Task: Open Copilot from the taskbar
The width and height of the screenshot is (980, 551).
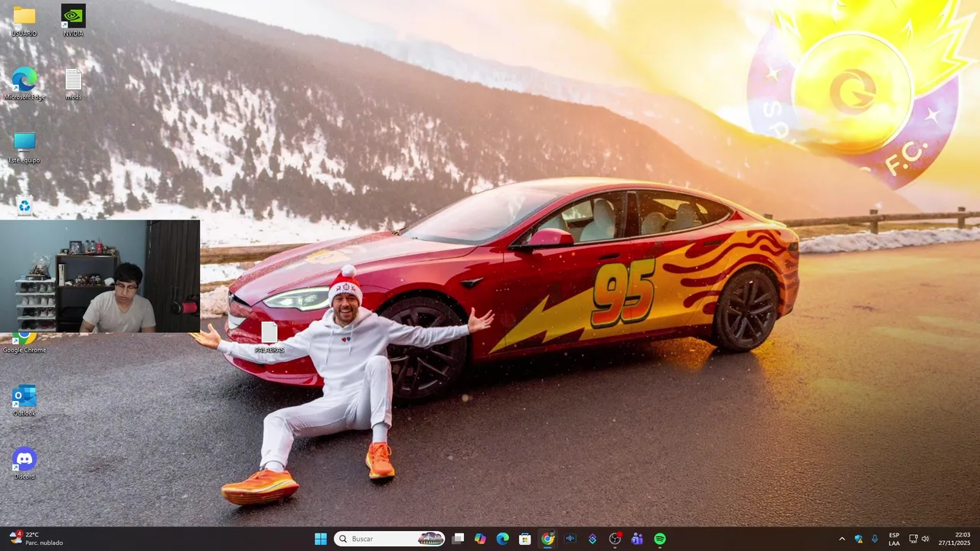Action: [x=480, y=539]
